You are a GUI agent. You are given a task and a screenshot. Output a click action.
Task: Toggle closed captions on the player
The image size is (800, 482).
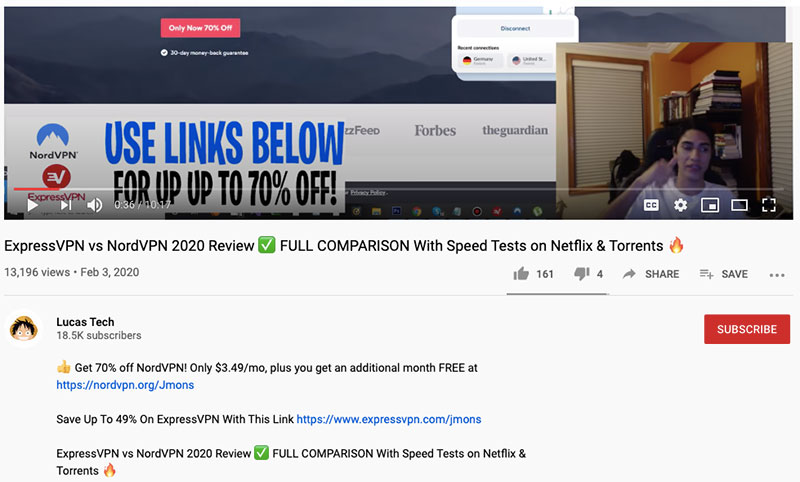pos(651,205)
